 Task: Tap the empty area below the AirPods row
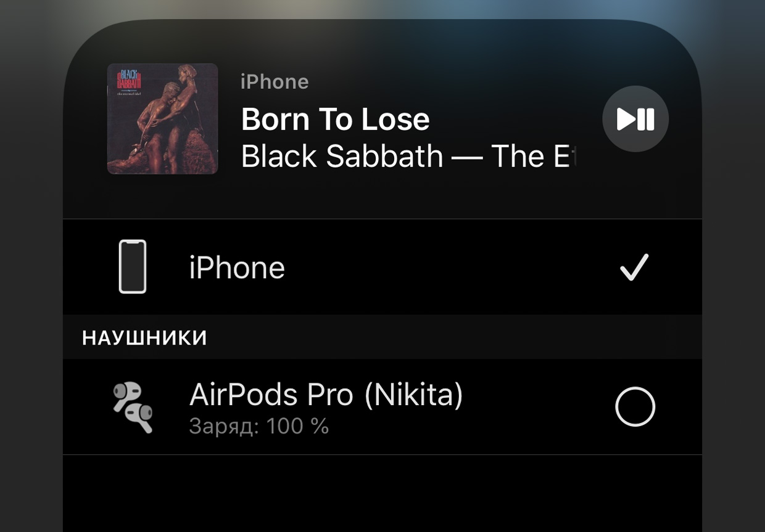tap(382, 493)
